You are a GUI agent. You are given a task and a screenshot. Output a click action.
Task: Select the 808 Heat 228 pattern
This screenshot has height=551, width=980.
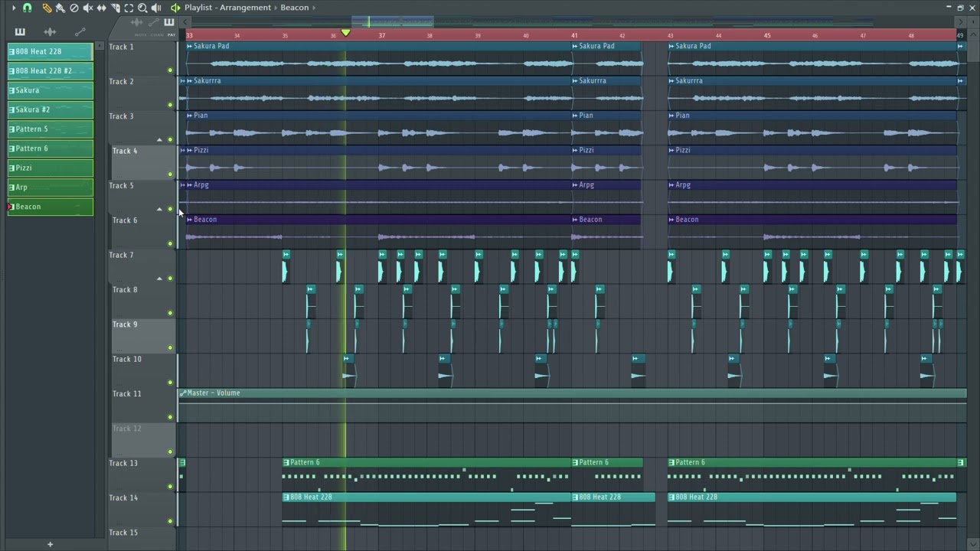51,51
